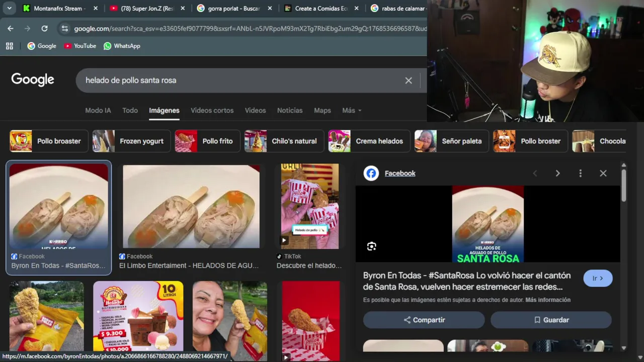644x362 pixels.
Task: Select the Chilo's natural suggestion chip
Action: pyautogui.click(x=284, y=141)
